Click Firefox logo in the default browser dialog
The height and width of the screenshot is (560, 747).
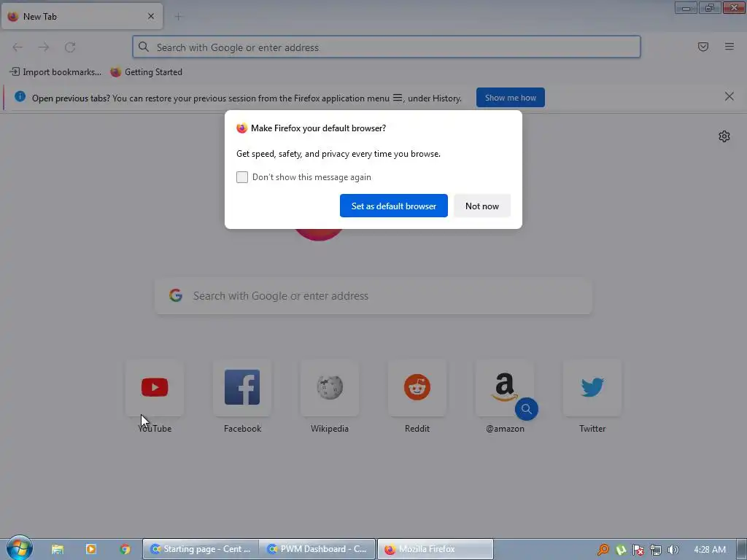click(x=242, y=128)
